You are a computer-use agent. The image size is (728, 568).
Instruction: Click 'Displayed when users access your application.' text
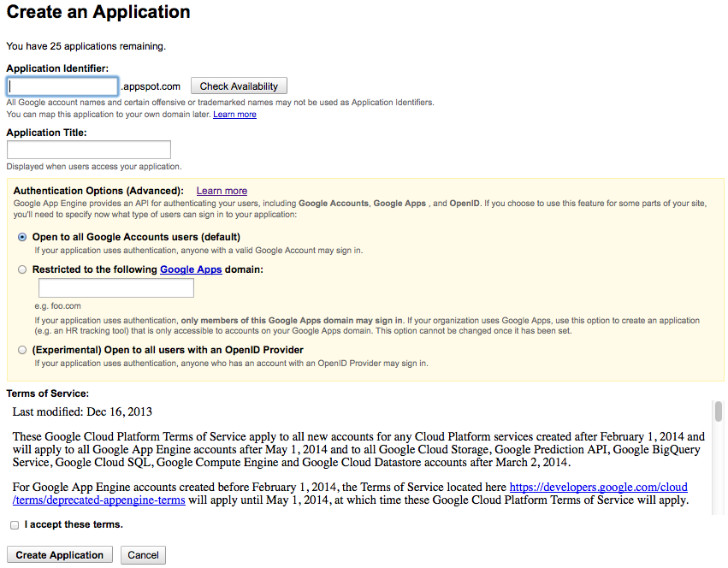[x=94, y=166]
